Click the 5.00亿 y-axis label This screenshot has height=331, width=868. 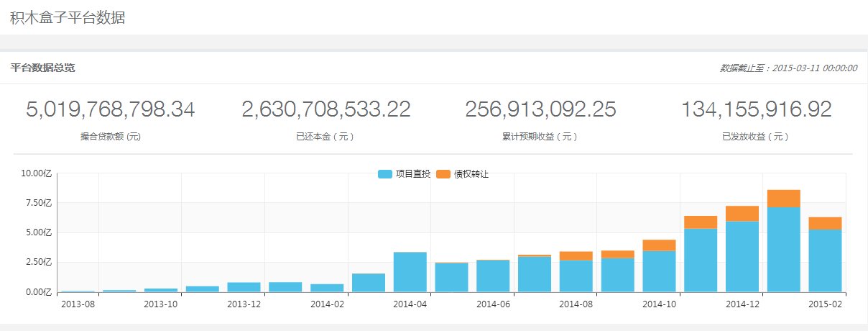click(x=40, y=232)
